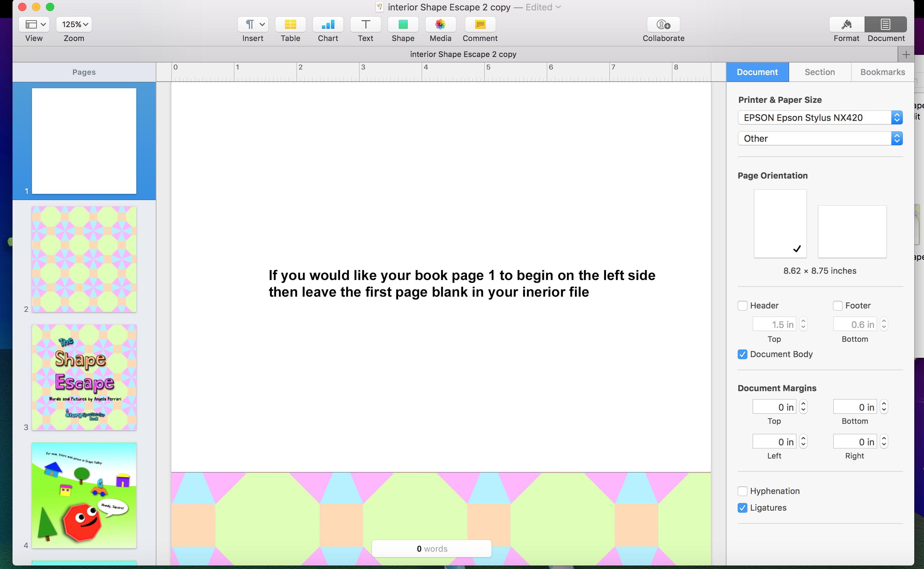Viewport: 924px width, 569px height.
Task: Open the Zoom level dropdown
Action: (74, 24)
